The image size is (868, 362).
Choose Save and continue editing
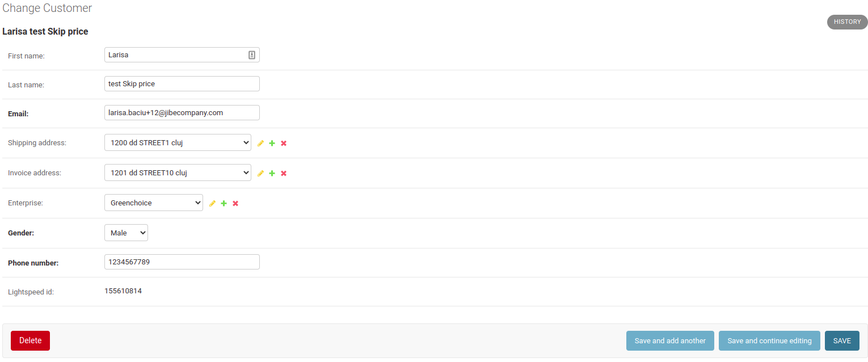coord(769,340)
